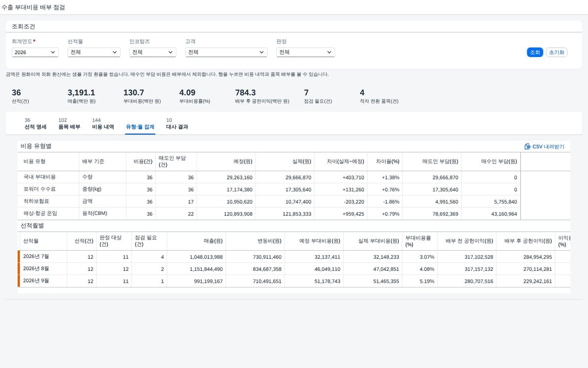Screen dimensions: 588x368
Task: Click the 점검 필요(건) KPI value 7
Action: tap(306, 93)
